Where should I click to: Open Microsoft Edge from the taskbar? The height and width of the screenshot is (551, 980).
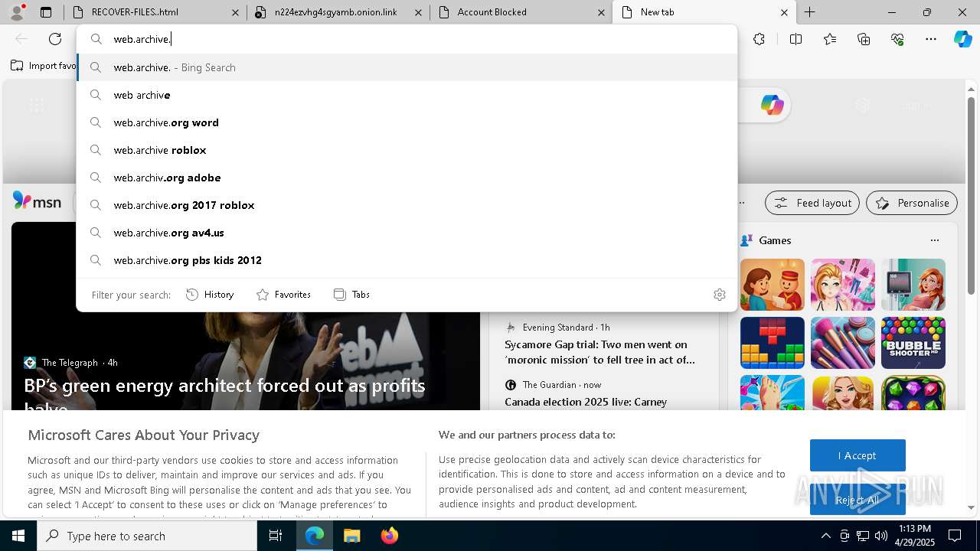(x=315, y=536)
